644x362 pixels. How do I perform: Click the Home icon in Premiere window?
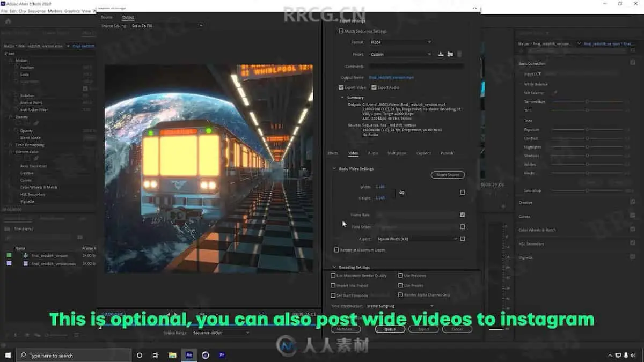click(x=8, y=21)
